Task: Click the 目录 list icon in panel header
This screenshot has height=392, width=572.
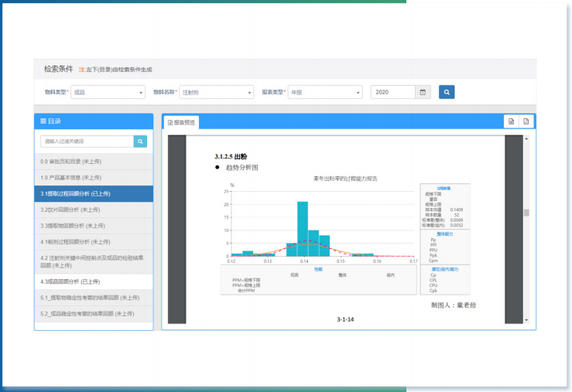Action: coord(43,121)
